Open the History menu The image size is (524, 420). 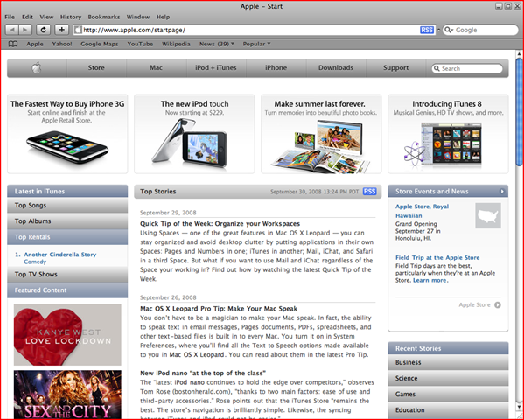71,17
